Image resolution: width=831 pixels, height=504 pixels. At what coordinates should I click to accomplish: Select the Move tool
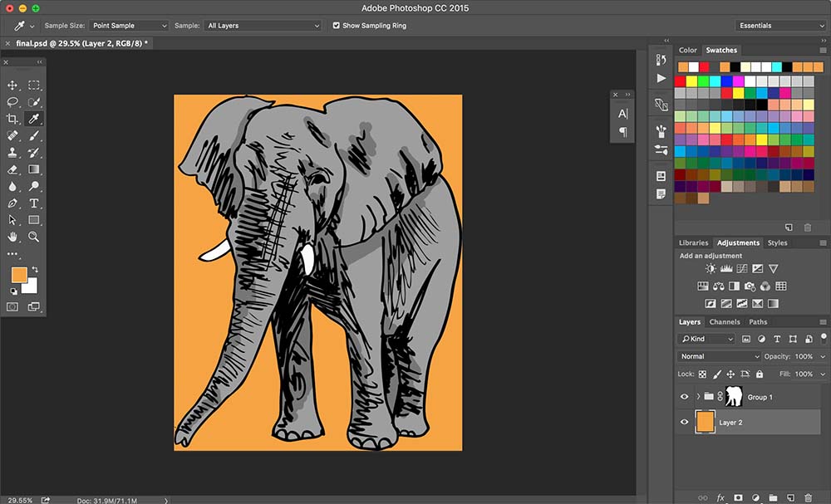pos(12,86)
